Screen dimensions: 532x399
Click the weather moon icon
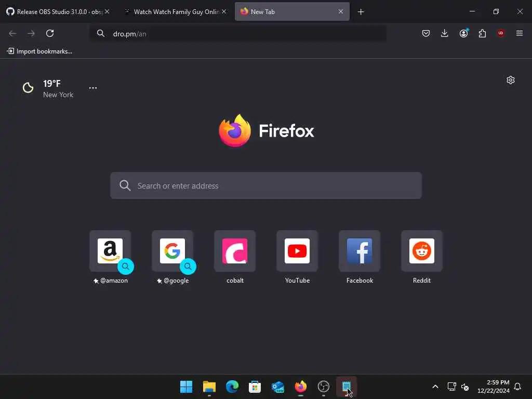[28, 87]
